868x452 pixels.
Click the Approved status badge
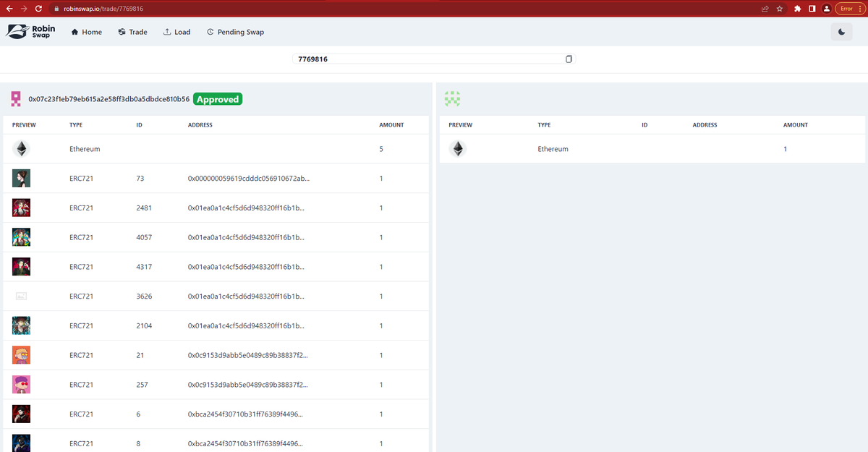click(218, 99)
